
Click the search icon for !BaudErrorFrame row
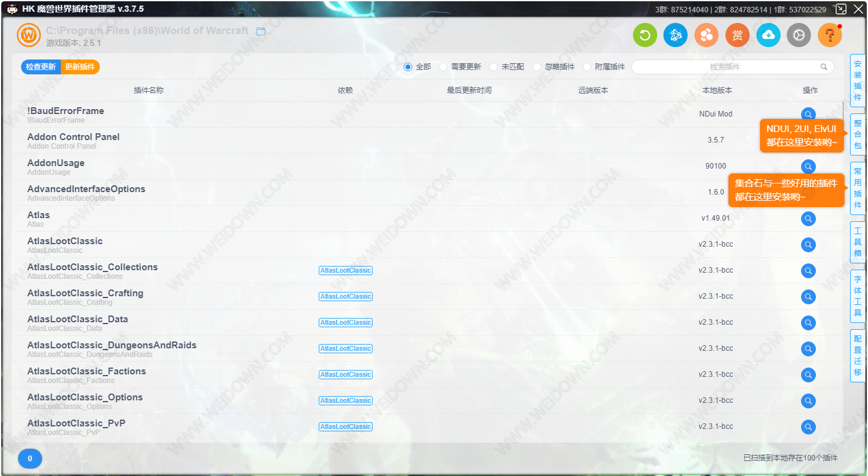coord(808,115)
